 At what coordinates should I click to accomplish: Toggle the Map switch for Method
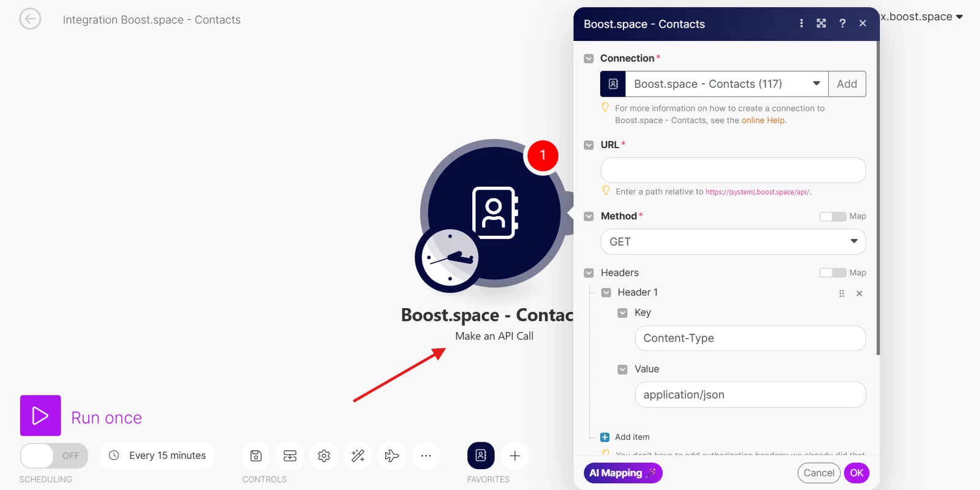(x=833, y=216)
